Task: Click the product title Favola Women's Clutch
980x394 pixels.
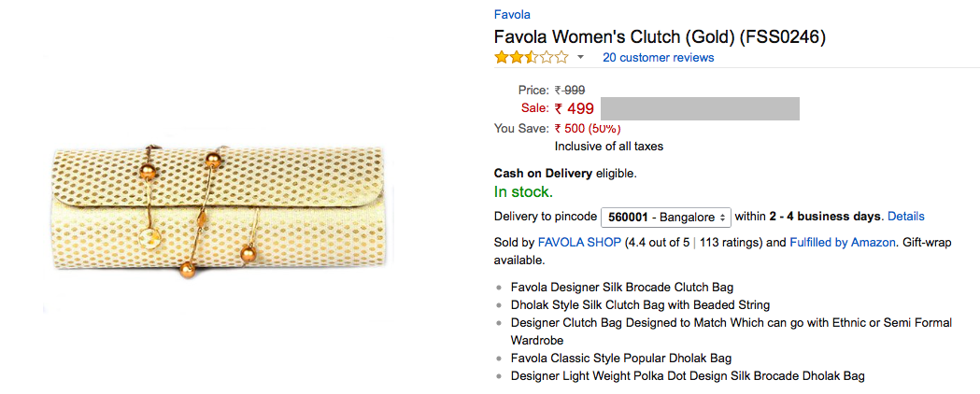Action: click(660, 37)
